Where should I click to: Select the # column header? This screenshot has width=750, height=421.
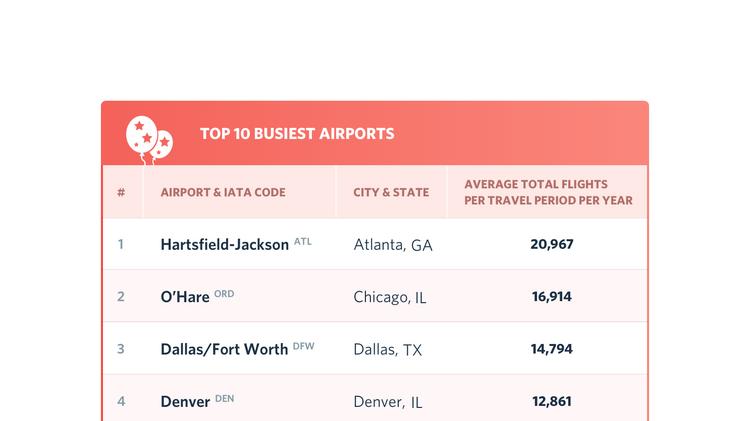pyautogui.click(x=121, y=192)
